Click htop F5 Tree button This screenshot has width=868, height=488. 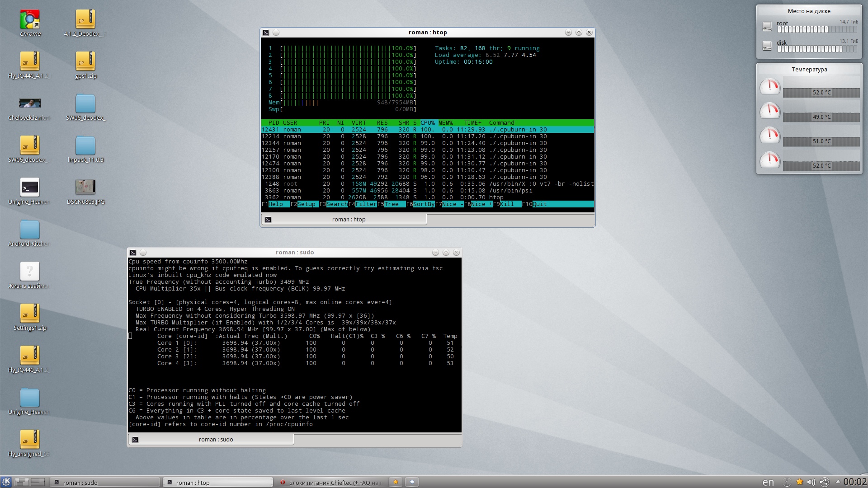click(x=392, y=204)
